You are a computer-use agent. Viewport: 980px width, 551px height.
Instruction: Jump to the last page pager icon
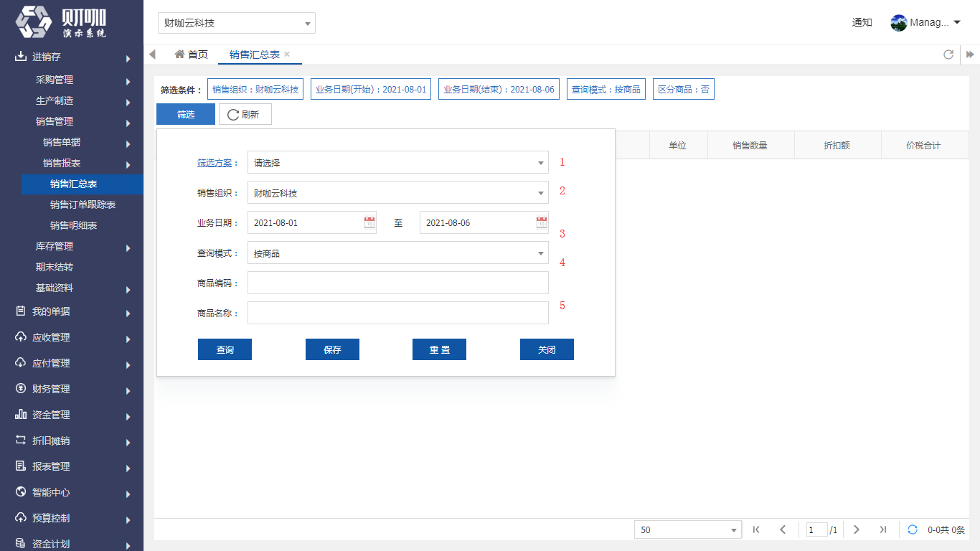click(x=883, y=529)
